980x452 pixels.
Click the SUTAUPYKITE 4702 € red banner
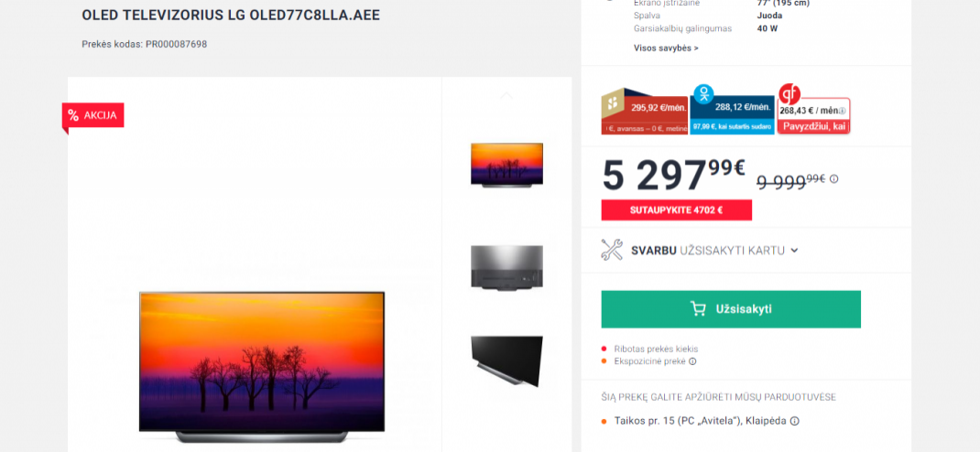(676, 210)
